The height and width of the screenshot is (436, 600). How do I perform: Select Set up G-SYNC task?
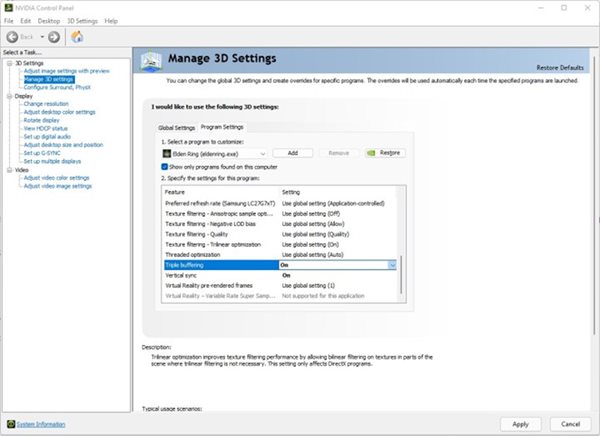pos(42,153)
